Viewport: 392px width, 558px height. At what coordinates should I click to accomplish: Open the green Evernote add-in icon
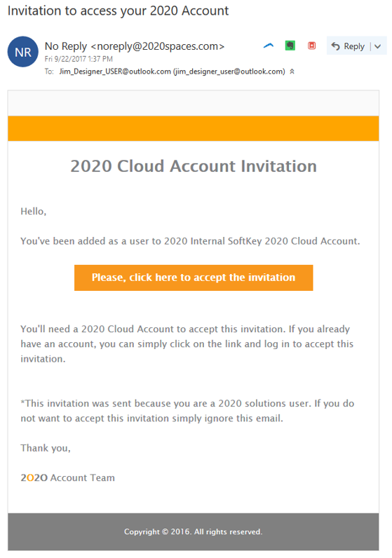pos(290,46)
